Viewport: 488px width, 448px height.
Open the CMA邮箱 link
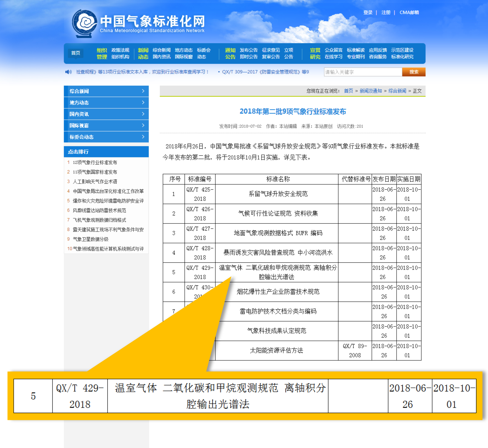[409, 13]
